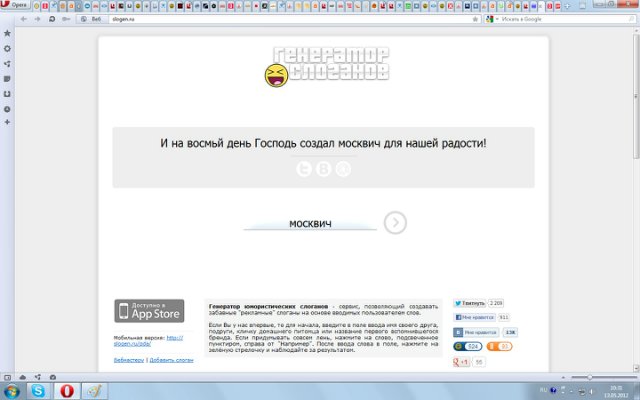Image resolution: width=640 pixels, height=400 pixels.
Task: Open Skype from the Windows taskbar
Action: coord(39,390)
